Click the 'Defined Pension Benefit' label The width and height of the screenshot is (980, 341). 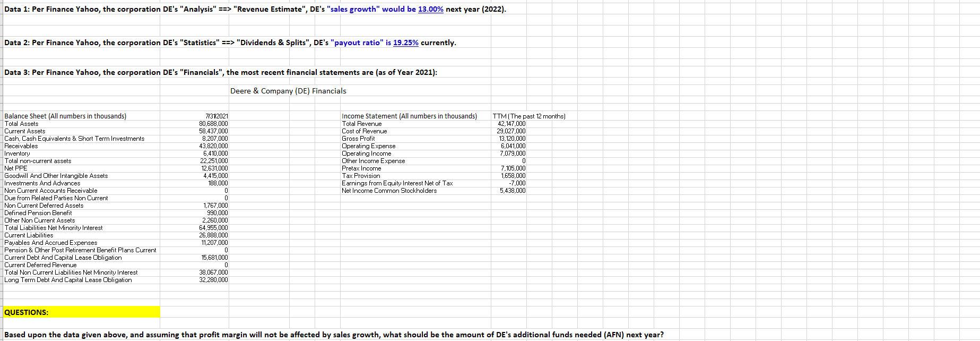click(x=38, y=212)
